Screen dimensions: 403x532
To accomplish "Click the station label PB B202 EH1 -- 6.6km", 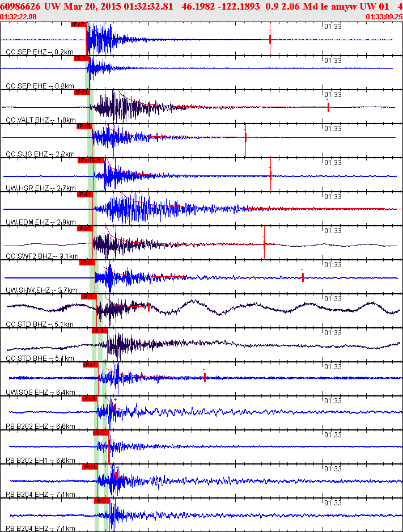I will coord(41,460).
